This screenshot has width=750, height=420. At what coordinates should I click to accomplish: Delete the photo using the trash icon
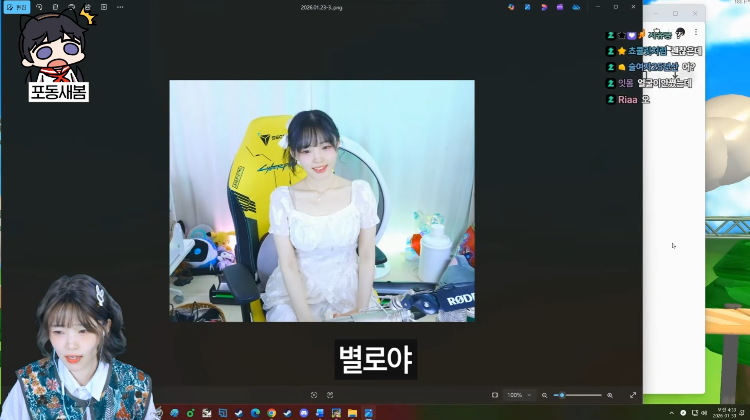click(x=55, y=7)
